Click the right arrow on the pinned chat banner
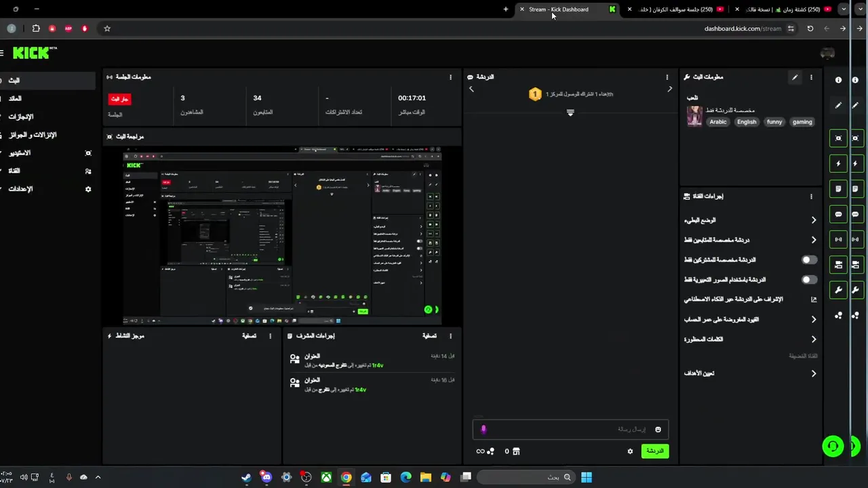 coord(670,89)
